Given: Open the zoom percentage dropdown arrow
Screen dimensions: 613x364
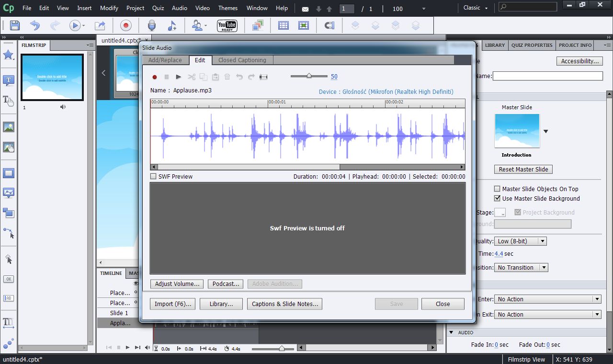Looking at the screenshot, I should coord(424,9).
